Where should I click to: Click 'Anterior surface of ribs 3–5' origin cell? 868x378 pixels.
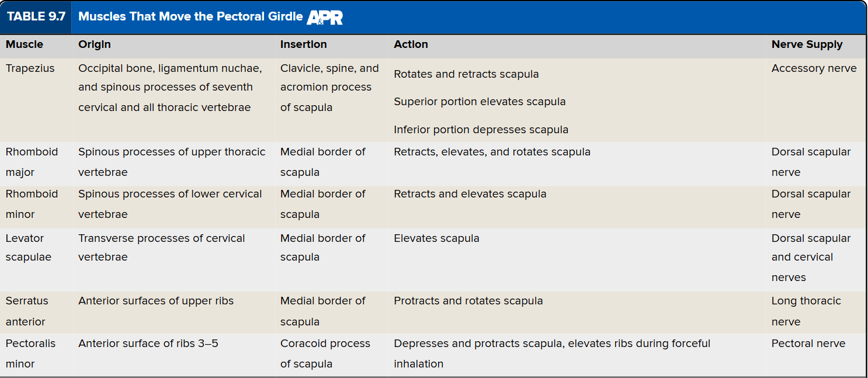148,344
